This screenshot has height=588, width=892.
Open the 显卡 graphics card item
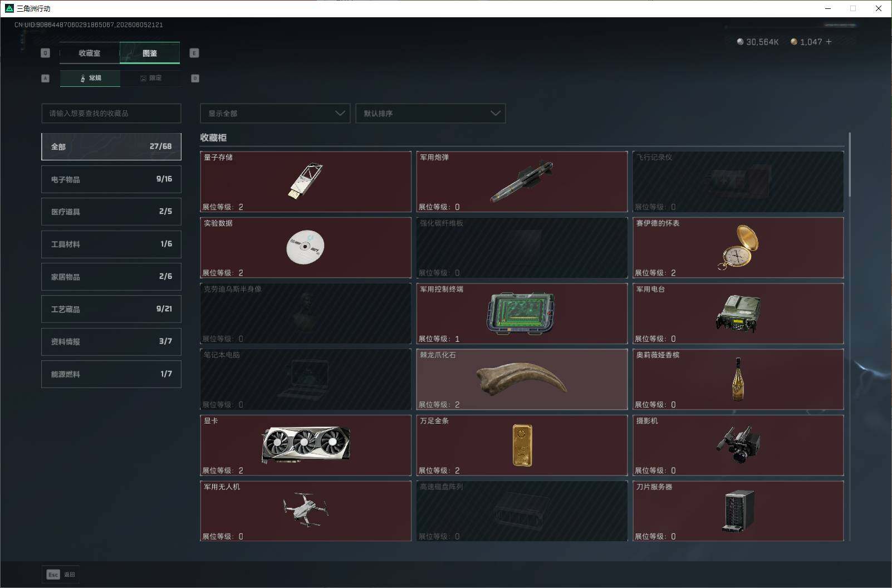pyautogui.click(x=306, y=445)
